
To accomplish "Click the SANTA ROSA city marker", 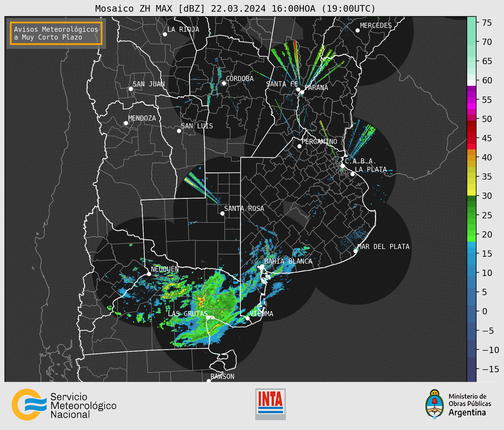I will tap(222, 214).
